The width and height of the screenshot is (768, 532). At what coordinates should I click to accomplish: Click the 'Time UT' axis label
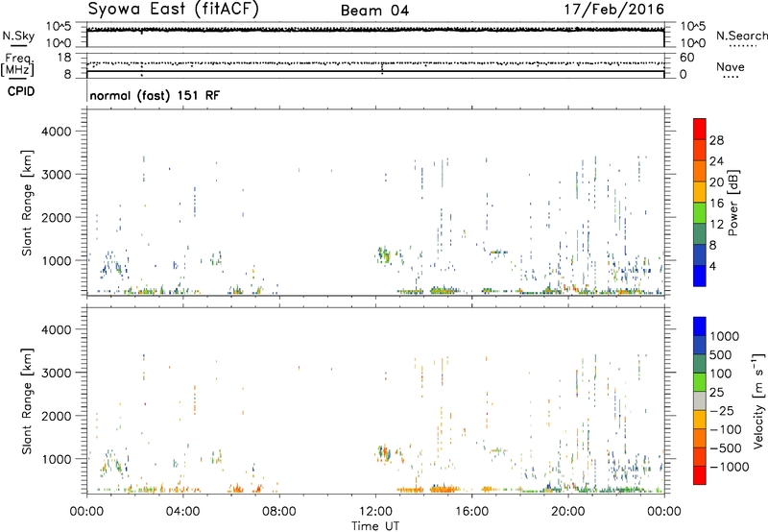point(375,526)
